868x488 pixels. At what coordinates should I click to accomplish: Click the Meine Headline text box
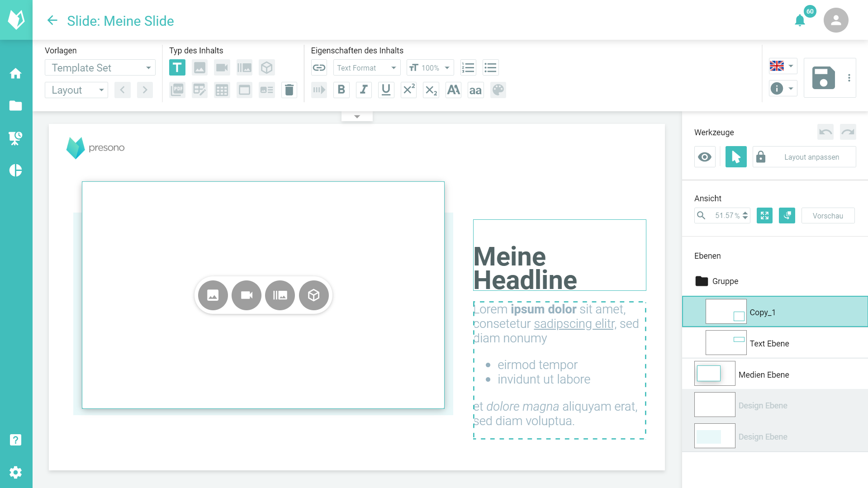coord(560,255)
